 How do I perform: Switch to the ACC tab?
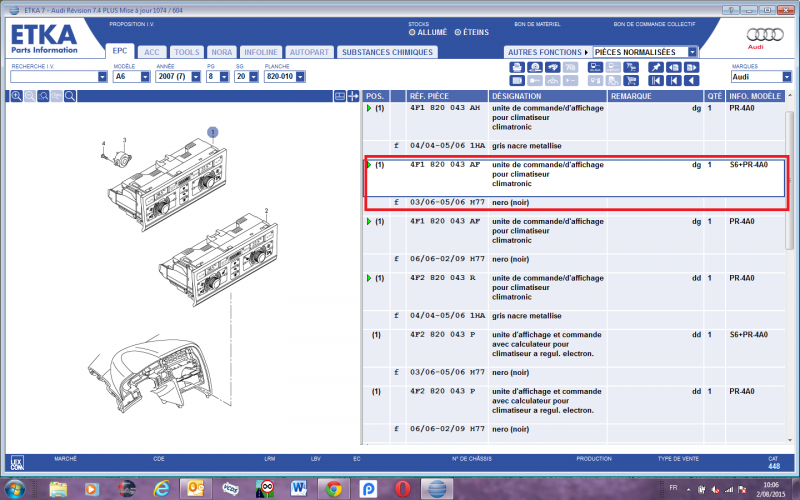[152, 52]
